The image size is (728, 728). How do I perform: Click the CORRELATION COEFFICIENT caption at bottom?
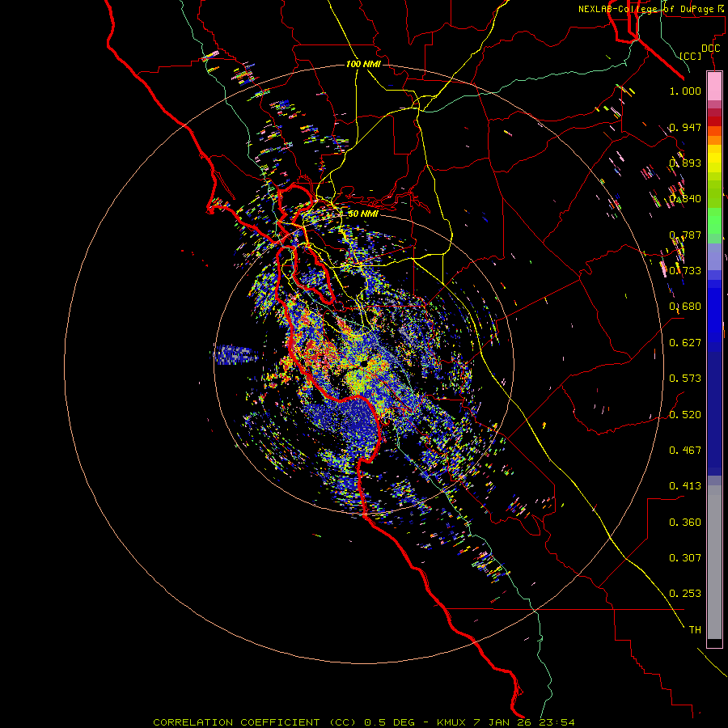[x=364, y=722]
